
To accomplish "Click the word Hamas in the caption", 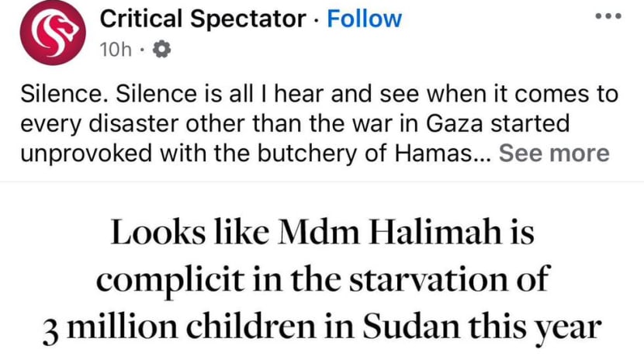I will pyautogui.click(x=434, y=154).
